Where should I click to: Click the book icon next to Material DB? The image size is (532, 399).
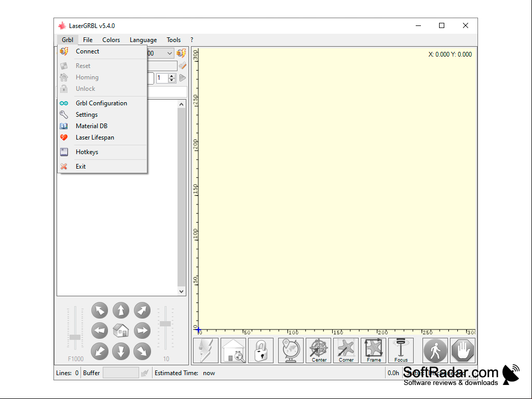point(64,126)
